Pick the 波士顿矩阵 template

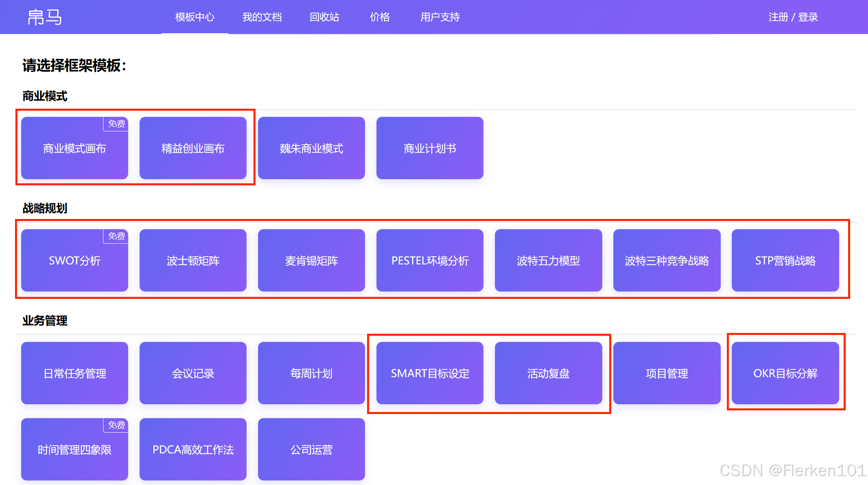(193, 261)
